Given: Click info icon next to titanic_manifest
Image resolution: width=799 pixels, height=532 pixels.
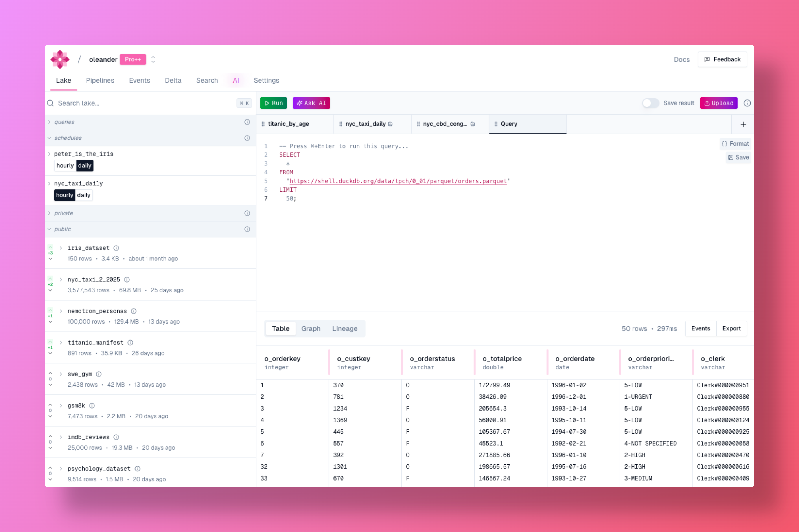Looking at the screenshot, I should click(x=130, y=343).
